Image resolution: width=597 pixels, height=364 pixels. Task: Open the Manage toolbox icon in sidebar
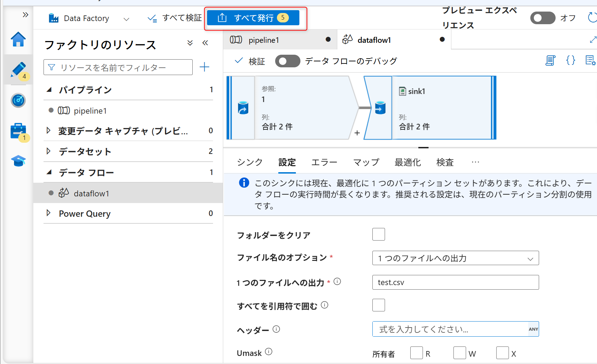click(18, 131)
